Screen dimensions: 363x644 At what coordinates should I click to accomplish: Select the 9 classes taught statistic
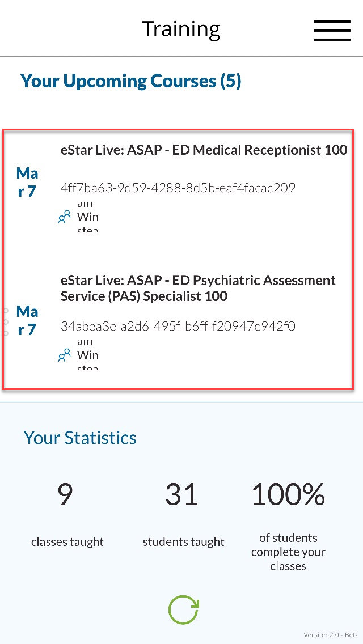pos(67,514)
